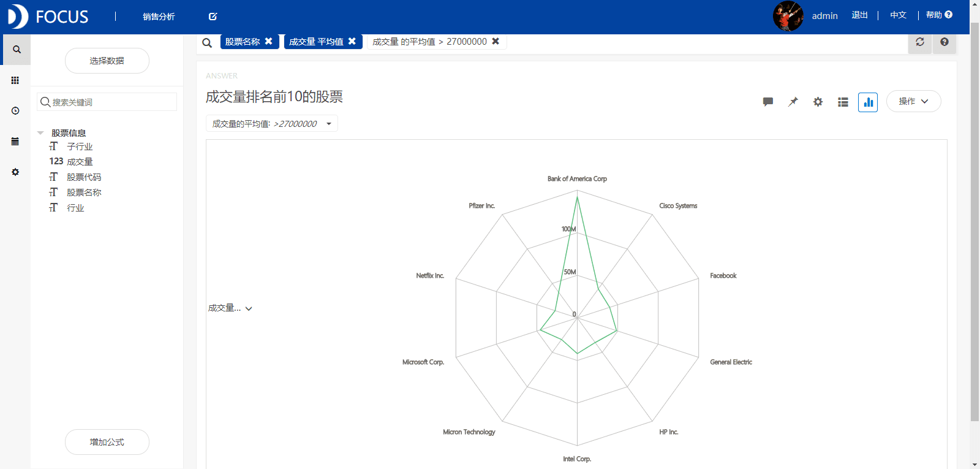Click the HP Inc. axis label

pyautogui.click(x=669, y=432)
